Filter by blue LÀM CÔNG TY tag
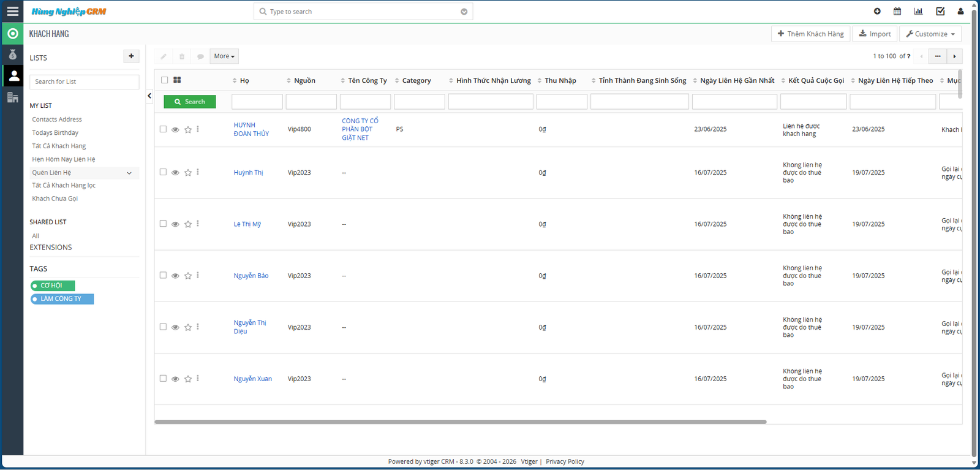 pos(62,299)
